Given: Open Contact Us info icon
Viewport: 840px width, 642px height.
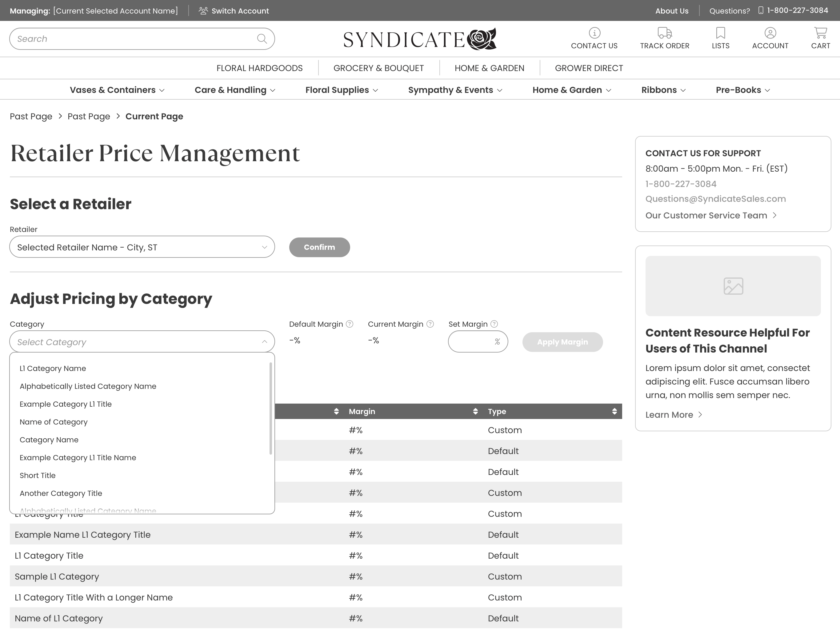Looking at the screenshot, I should (594, 33).
